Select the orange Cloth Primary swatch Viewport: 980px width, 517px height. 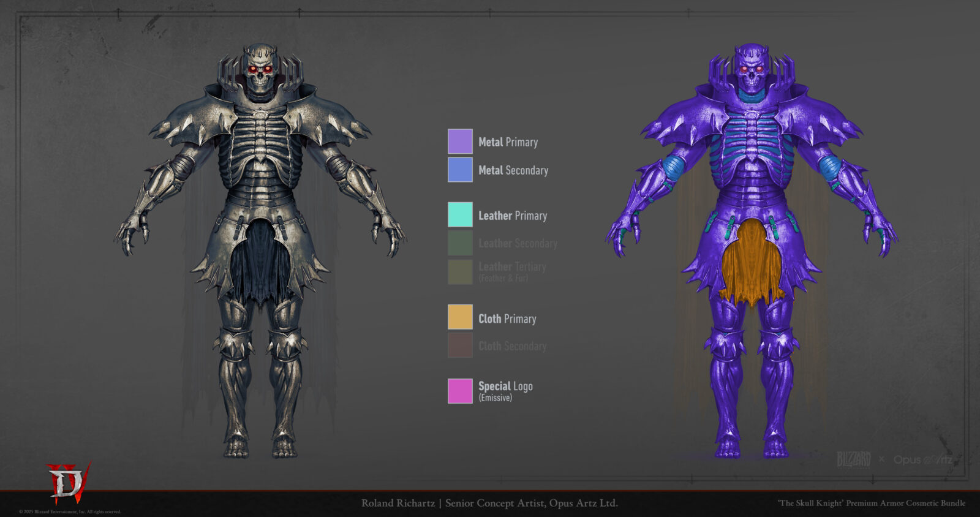click(x=460, y=317)
